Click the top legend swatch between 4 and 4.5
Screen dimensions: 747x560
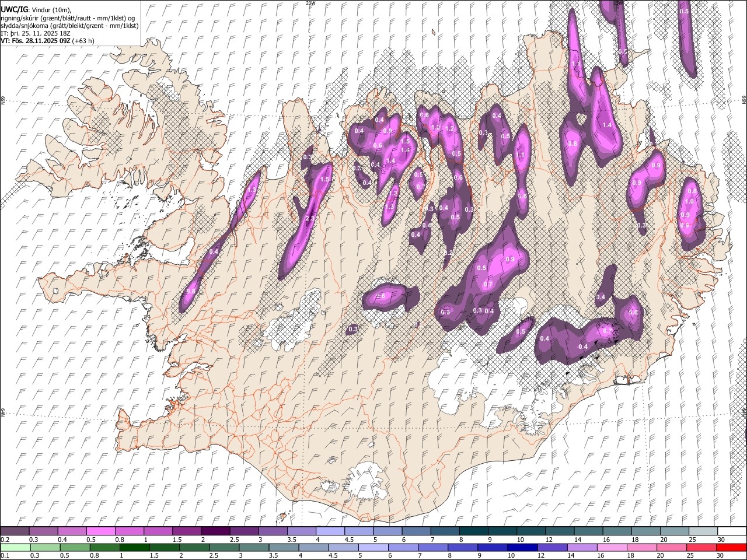point(330,531)
